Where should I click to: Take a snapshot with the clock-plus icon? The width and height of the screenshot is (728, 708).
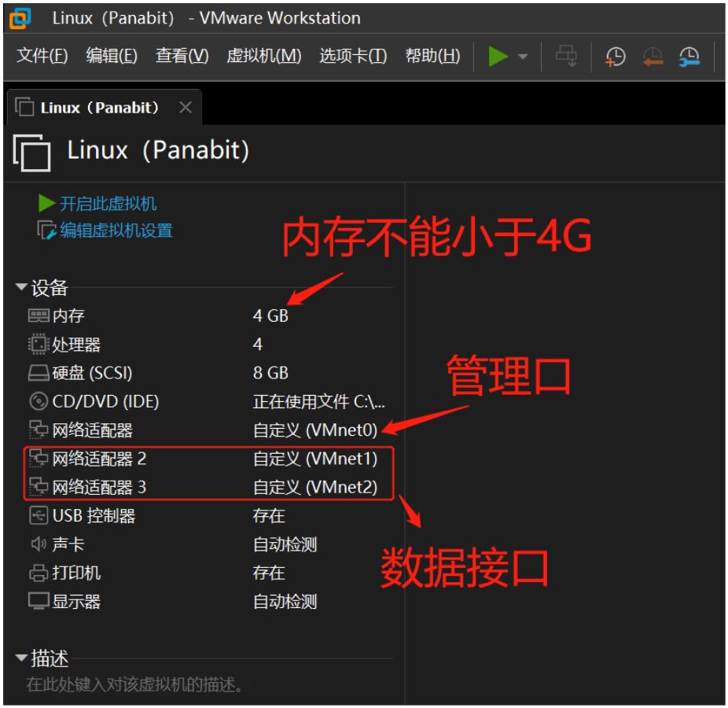[x=615, y=57]
